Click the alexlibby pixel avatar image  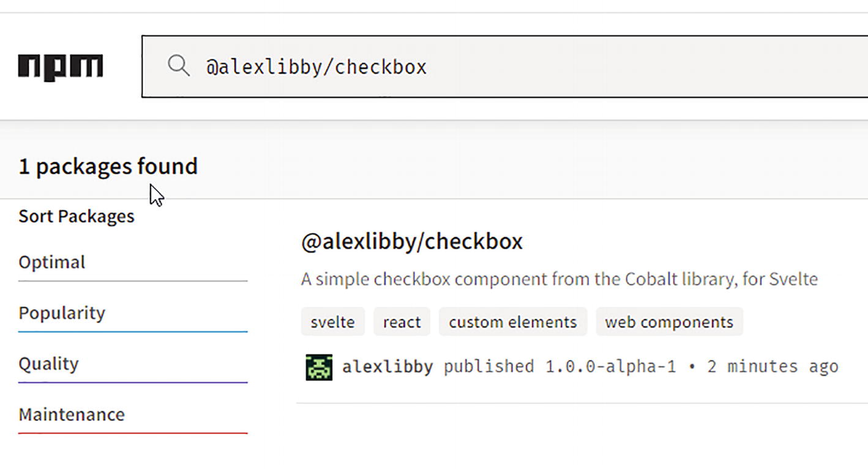(319, 367)
